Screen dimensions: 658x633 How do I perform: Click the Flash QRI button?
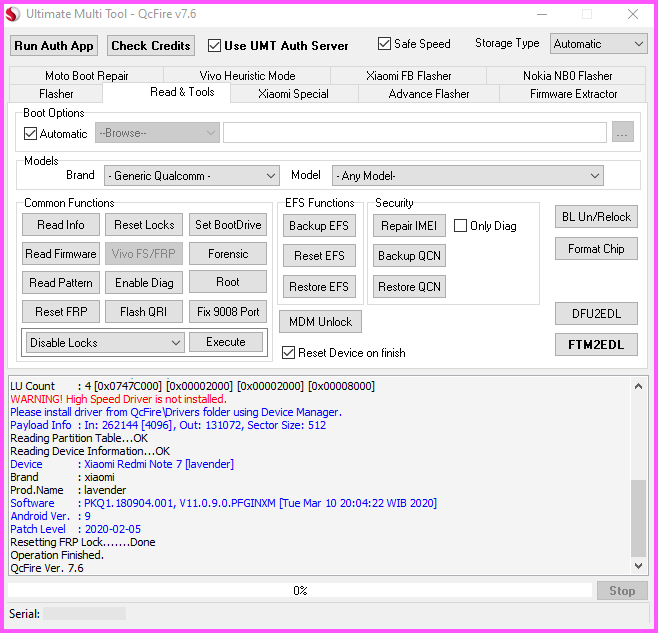(144, 311)
